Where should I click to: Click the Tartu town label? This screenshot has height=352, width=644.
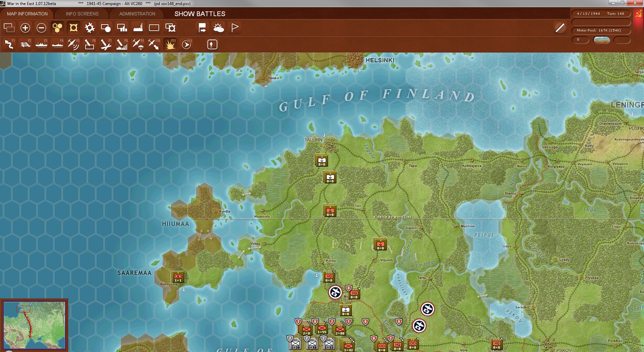point(421,278)
